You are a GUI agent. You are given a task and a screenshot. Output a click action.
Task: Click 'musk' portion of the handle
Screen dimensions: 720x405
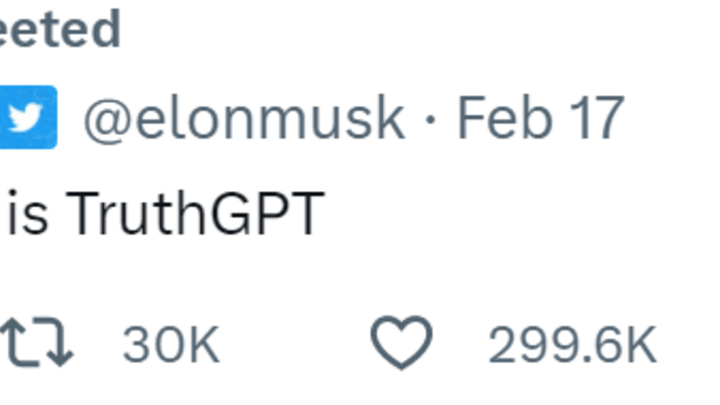(x=332, y=118)
